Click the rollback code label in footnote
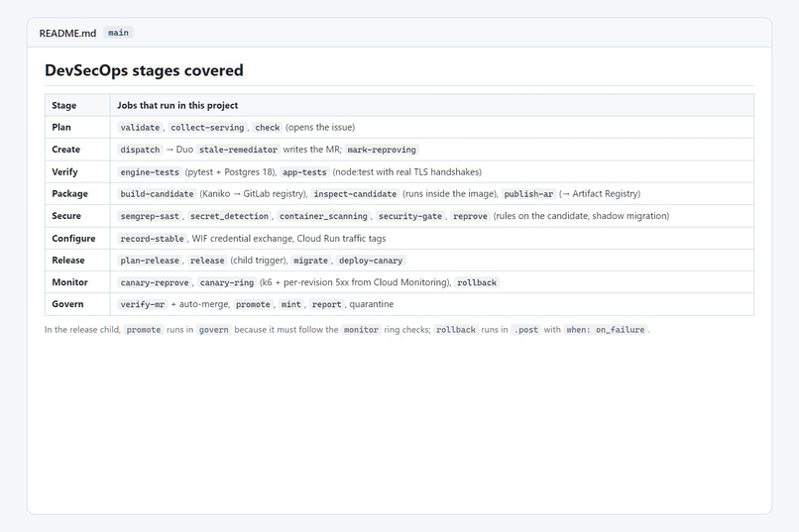The height and width of the screenshot is (532, 799). [456, 330]
